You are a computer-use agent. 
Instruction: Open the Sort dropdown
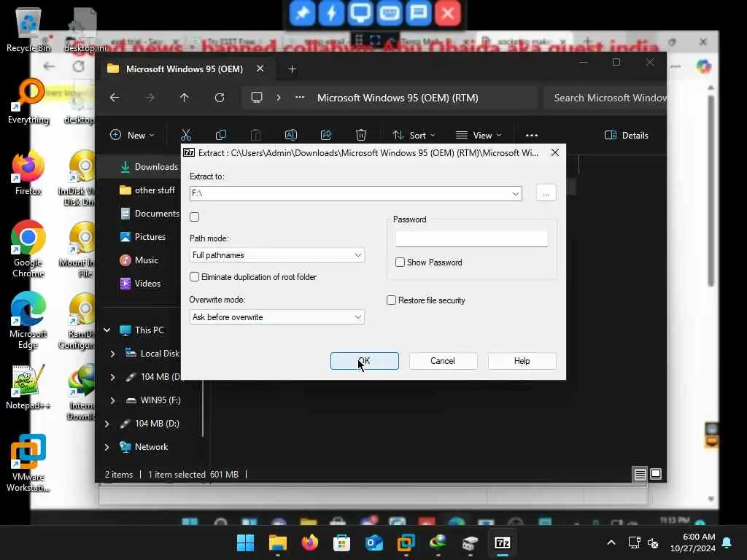(414, 135)
